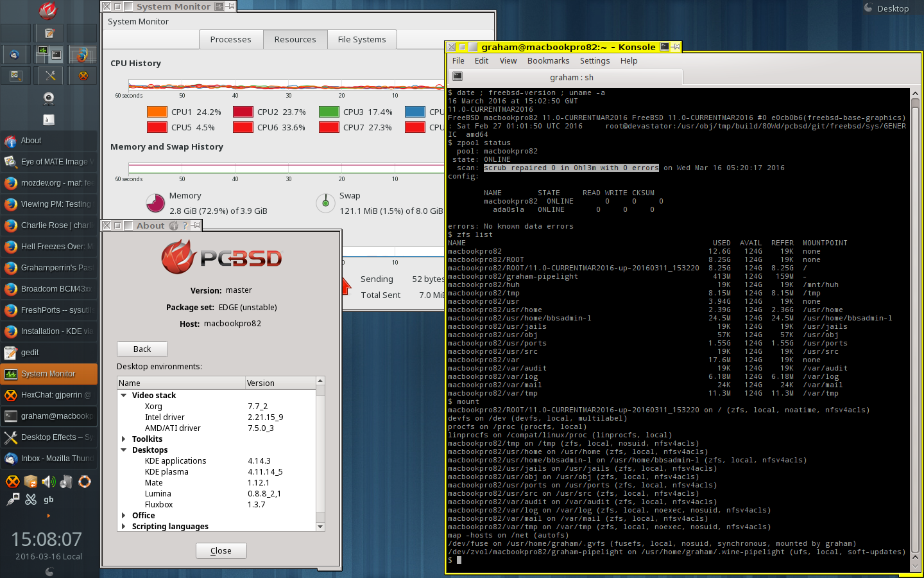Open Eye of MATE Image Viewer task
The image size is (924, 578).
[49, 162]
